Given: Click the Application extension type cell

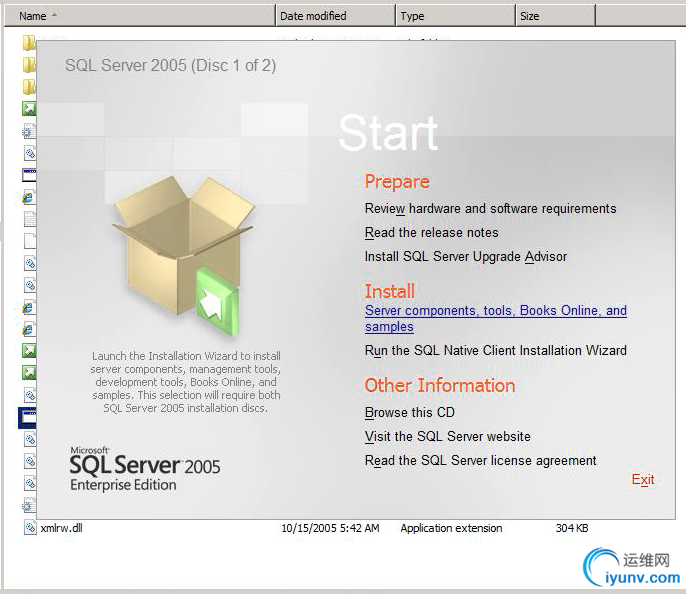Looking at the screenshot, I should coord(451,528).
